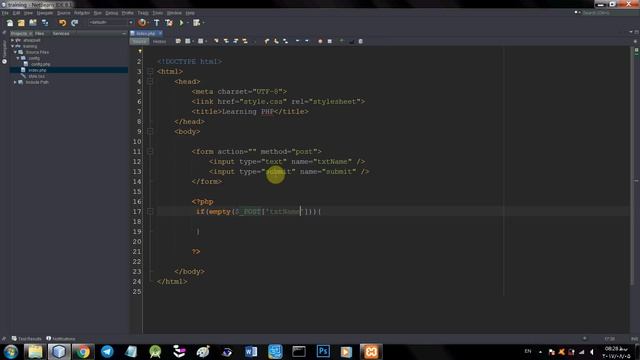Open Google Chrome from taskbar
The height and width of the screenshot is (360, 640).
(82, 352)
